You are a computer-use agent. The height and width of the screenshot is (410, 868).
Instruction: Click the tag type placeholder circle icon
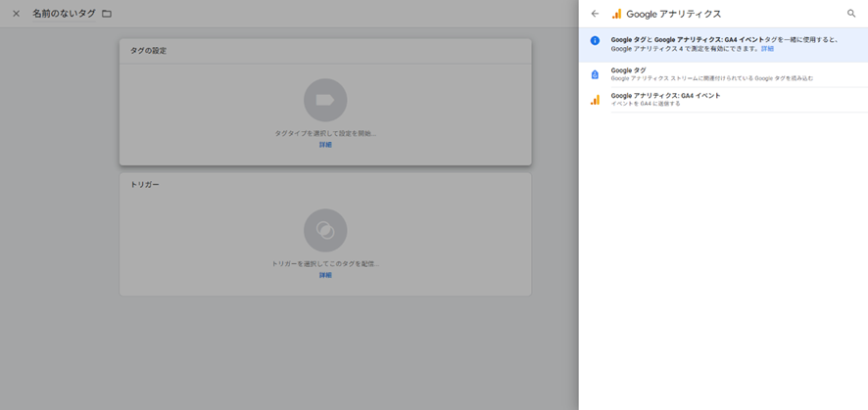click(x=325, y=100)
